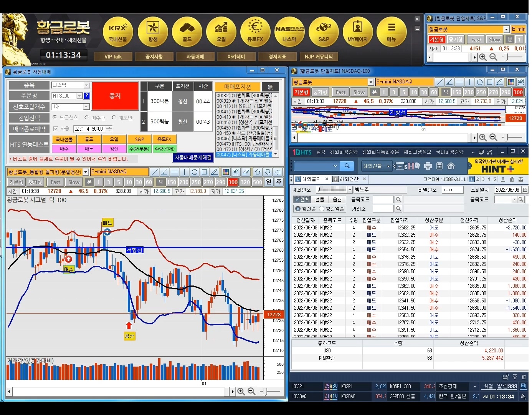This screenshot has height=415, width=532.
Task: Select the circle drawing tool in the 통합형 chart toolbar
Action: point(194,172)
